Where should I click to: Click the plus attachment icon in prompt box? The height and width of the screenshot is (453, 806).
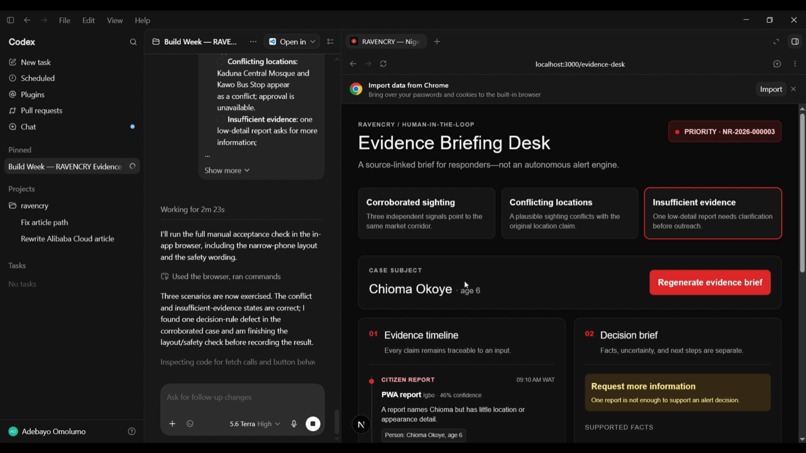(172, 424)
